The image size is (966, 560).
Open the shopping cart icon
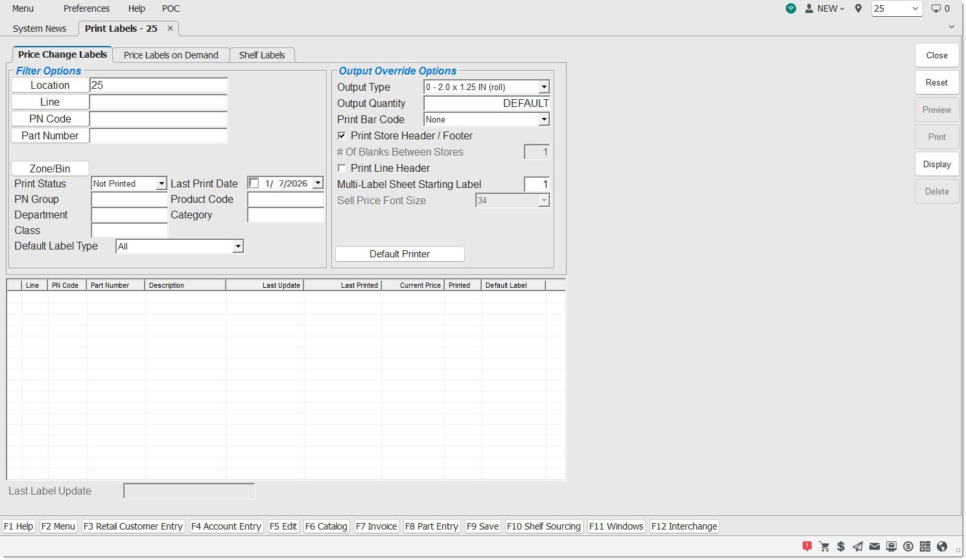click(x=824, y=546)
